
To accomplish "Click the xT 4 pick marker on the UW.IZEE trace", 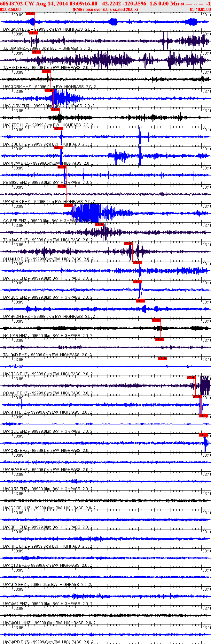I will 56,109.
